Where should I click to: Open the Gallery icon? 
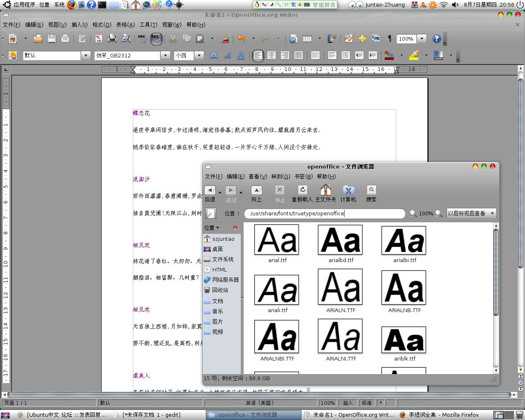point(376,39)
